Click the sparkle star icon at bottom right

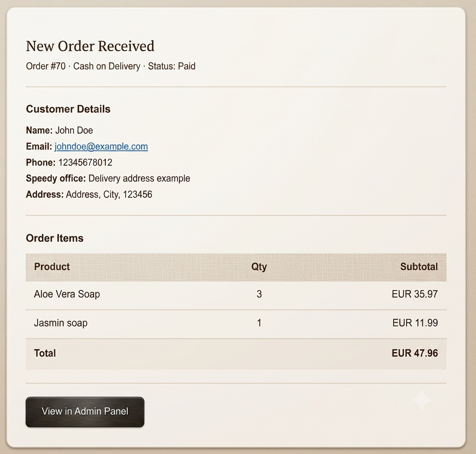[422, 400]
